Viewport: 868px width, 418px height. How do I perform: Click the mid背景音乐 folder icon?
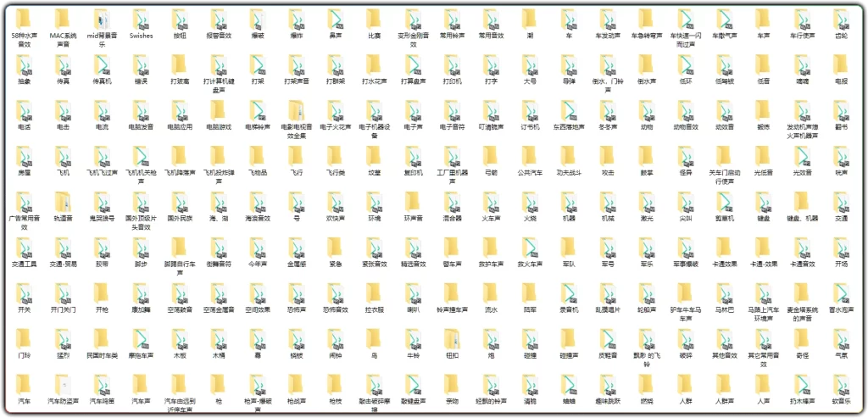(102, 20)
